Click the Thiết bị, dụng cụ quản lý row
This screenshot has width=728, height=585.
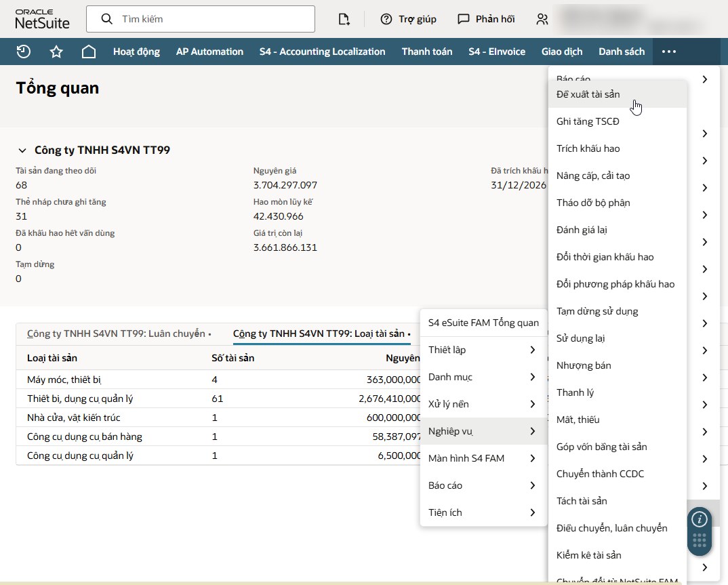(x=218, y=399)
